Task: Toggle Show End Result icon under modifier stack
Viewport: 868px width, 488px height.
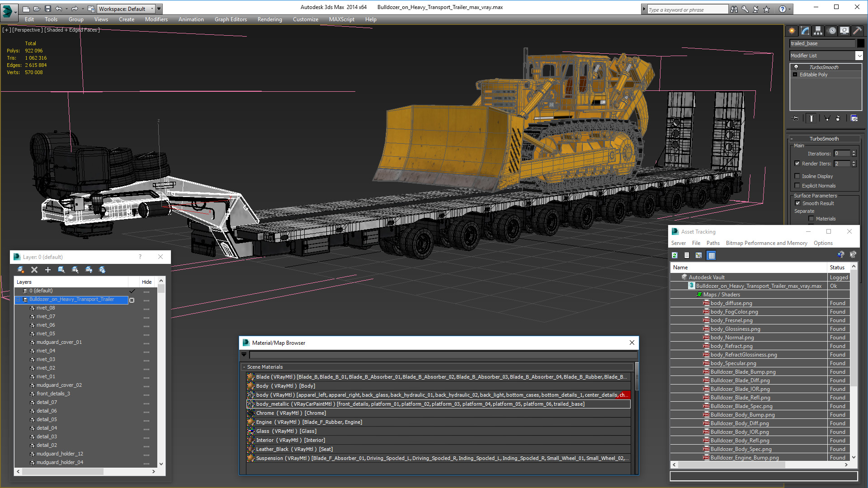Action: click(x=811, y=118)
